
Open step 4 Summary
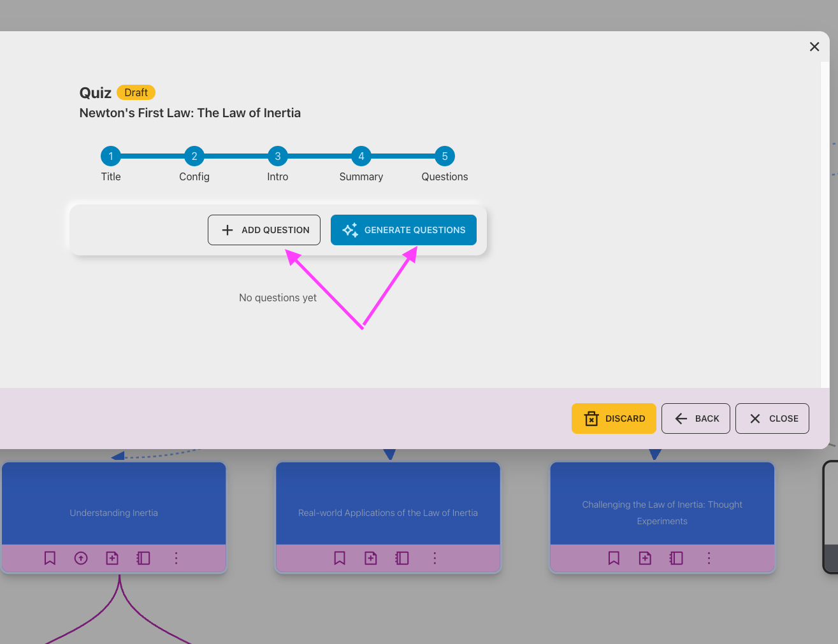pyautogui.click(x=361, y=156)
